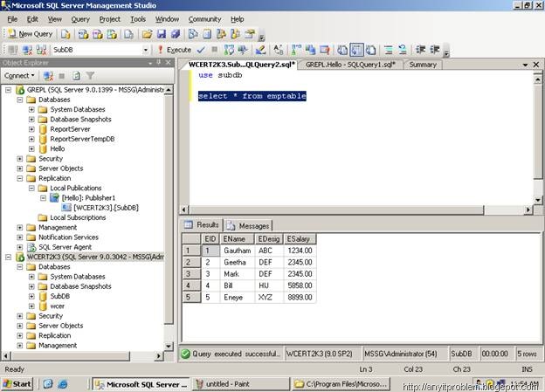Viewport: 545px width, 392px height.
Task: Click Object Explorer Filter funnel icon
Action: click(90, 75)
